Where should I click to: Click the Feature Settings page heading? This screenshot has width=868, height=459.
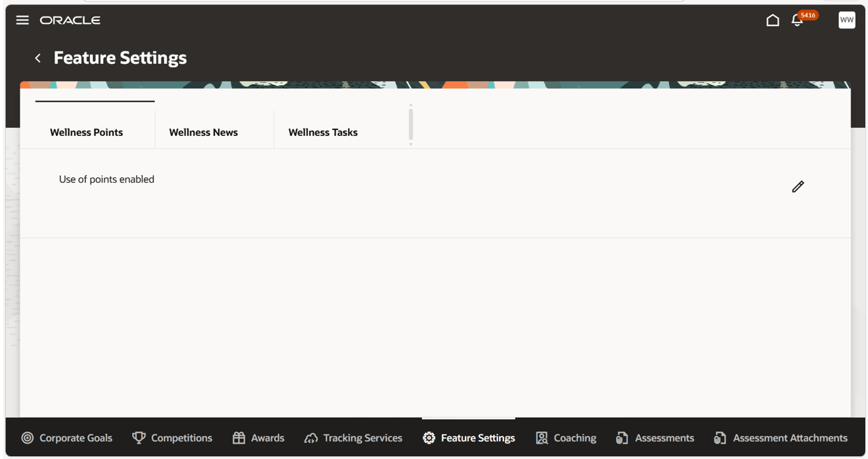click(120, 58)
